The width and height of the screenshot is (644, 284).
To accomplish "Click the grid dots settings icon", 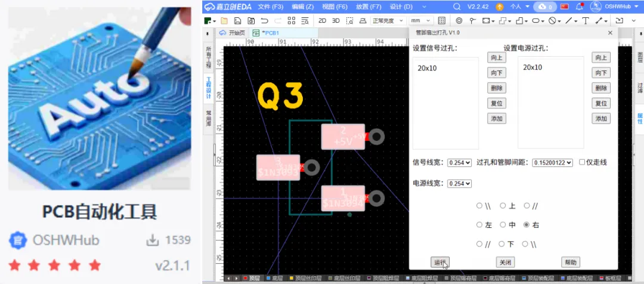I will (442, 20).
